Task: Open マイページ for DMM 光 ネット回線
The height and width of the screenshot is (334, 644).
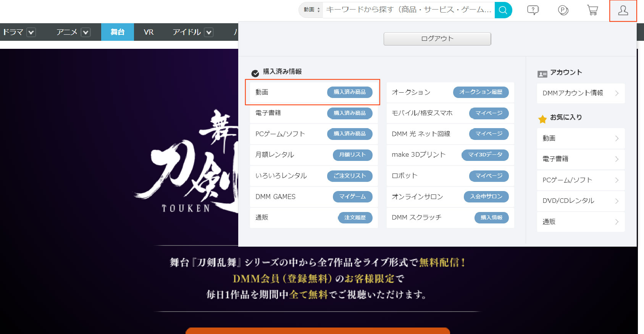Action: [489, 134]
